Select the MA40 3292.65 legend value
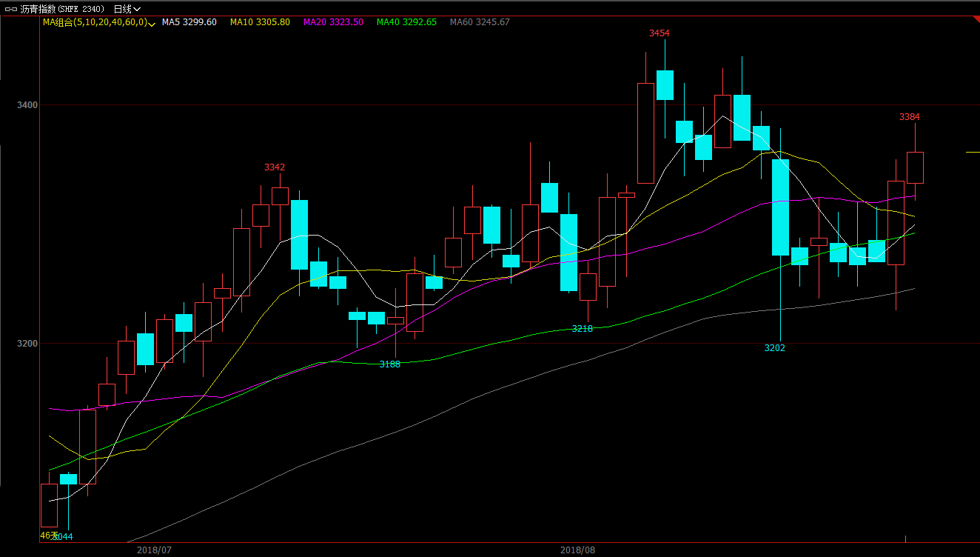Screen dimensions: 980x557 click(x=406, y=22)
